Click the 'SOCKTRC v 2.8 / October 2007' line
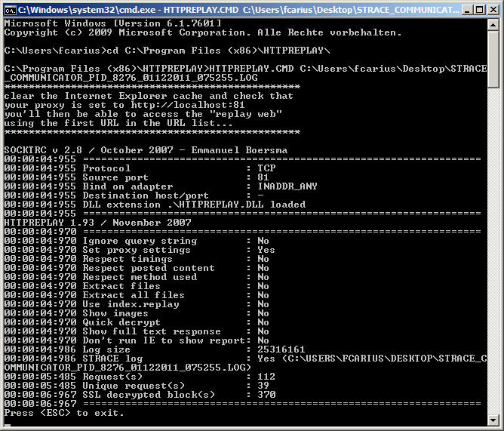The width and height of the screenshot is (504, 431). tap(146, 150)
